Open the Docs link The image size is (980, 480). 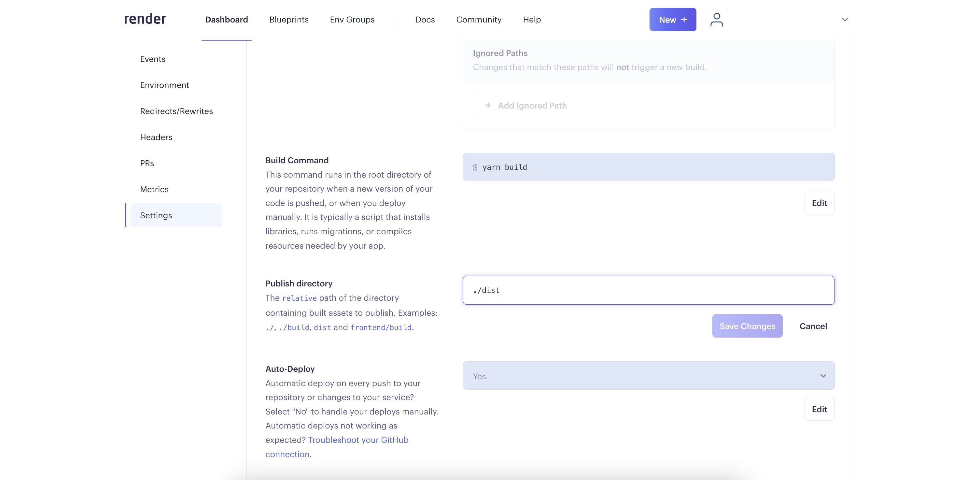[425, 20]
